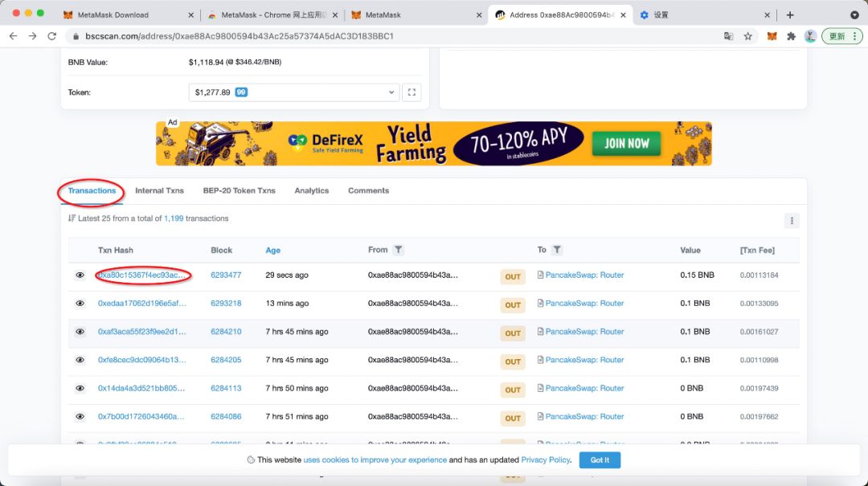Preview transaction 0x7b00d1726043460a
868x486 pixels.
(80, 416)
